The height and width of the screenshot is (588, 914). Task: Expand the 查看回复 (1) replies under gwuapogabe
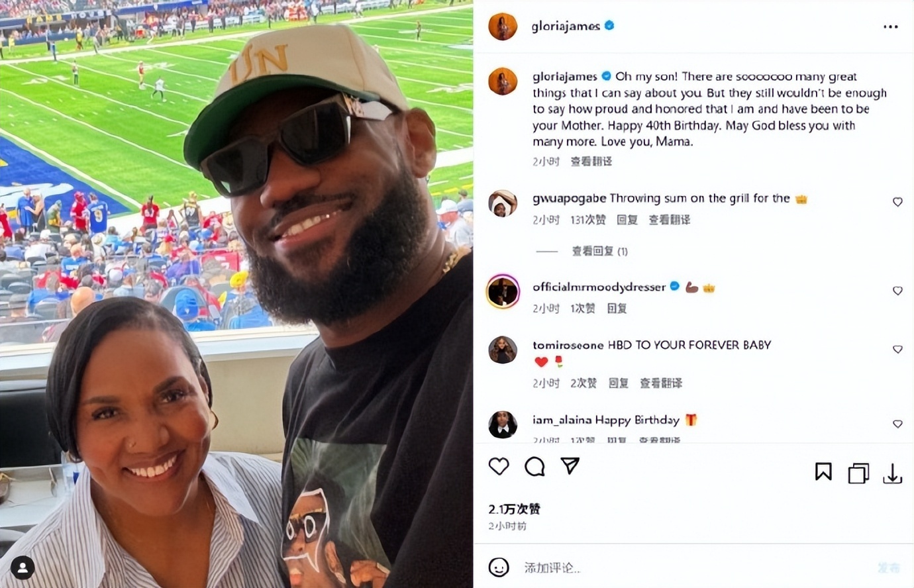pos(599,252)
